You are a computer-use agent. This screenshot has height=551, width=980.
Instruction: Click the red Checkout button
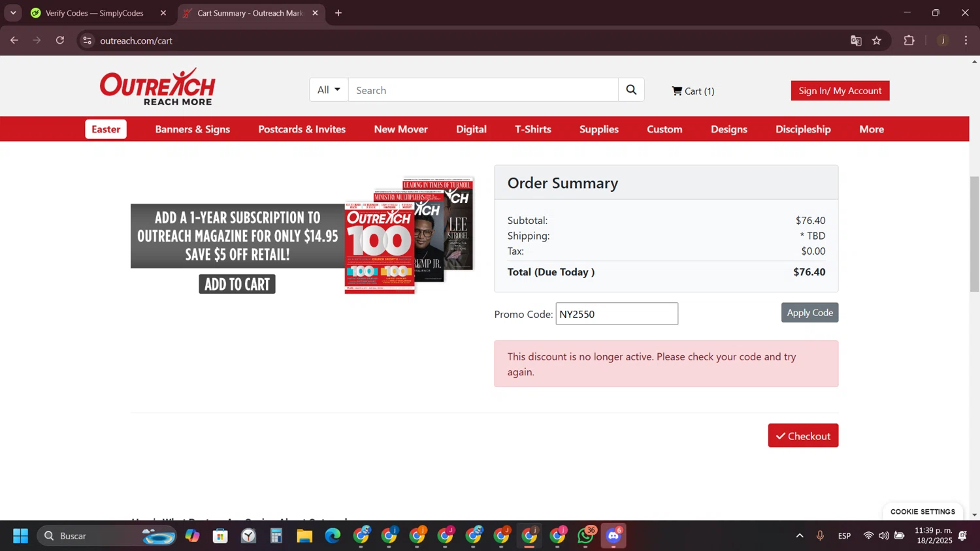tap(803, 435)
